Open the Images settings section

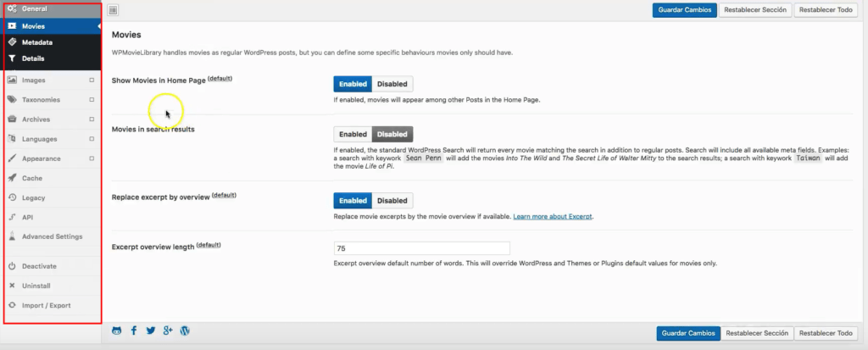pos(53,80)
